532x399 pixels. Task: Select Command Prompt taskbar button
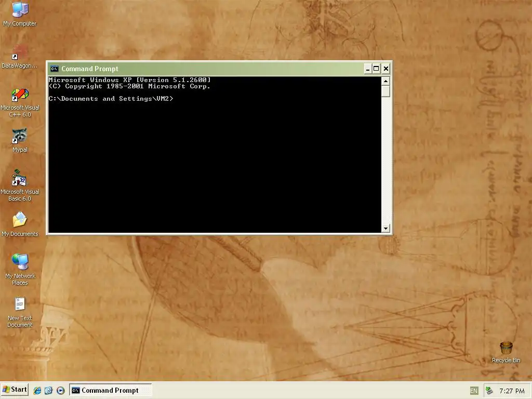[x=111, y=390]
